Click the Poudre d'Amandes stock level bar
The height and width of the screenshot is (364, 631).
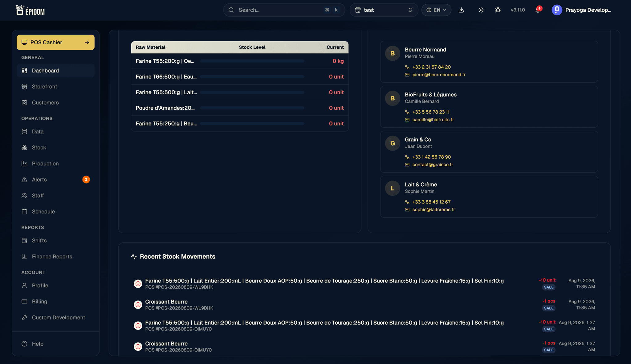252,108
